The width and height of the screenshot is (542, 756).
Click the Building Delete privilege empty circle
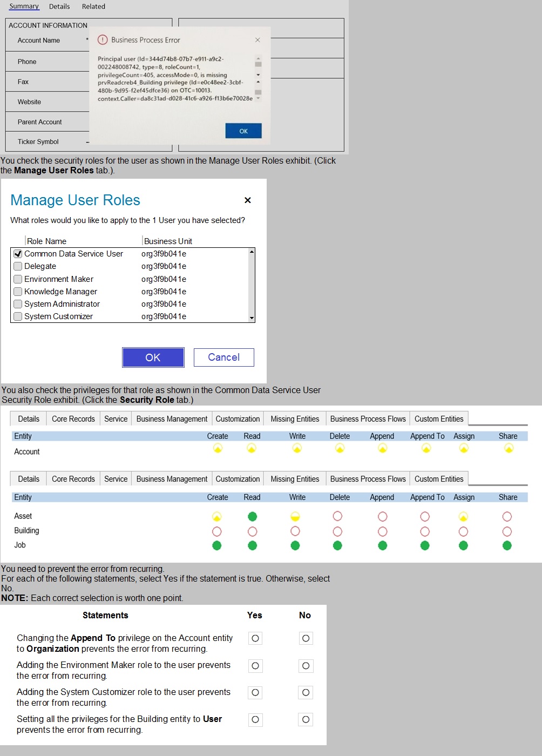[337, 531]
